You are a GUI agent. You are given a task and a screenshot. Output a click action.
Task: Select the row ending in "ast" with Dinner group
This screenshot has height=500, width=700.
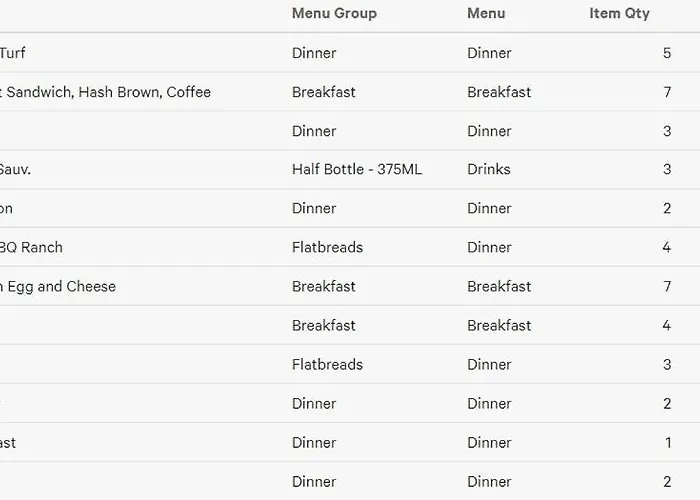pos(350,442)
